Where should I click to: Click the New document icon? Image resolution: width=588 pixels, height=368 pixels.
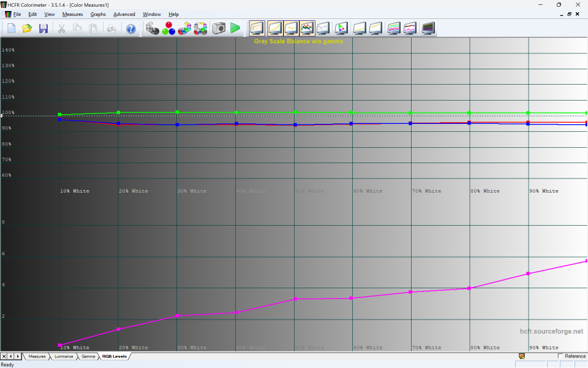(x=11, y=28)
